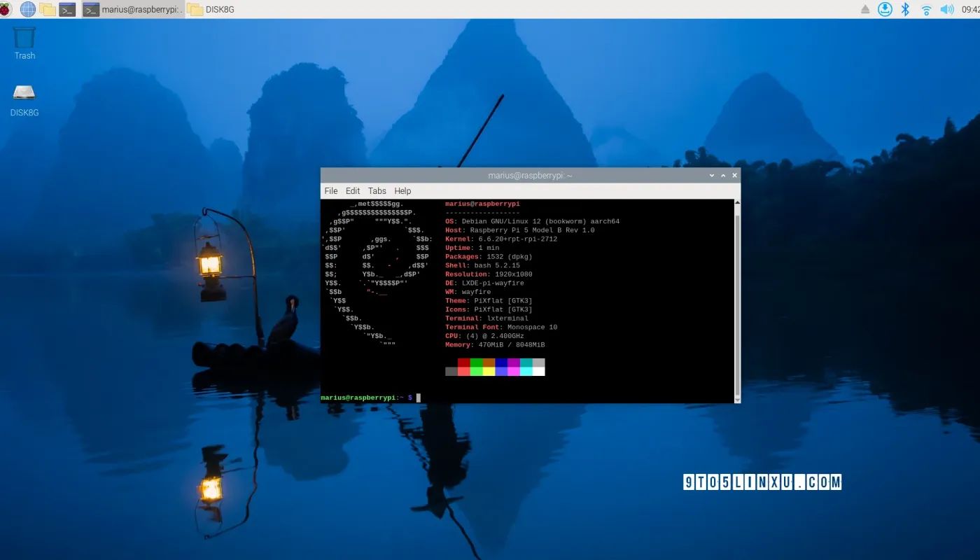
Task: Click the Bluetooth icon in the system tray
Action: click(904, 9)
